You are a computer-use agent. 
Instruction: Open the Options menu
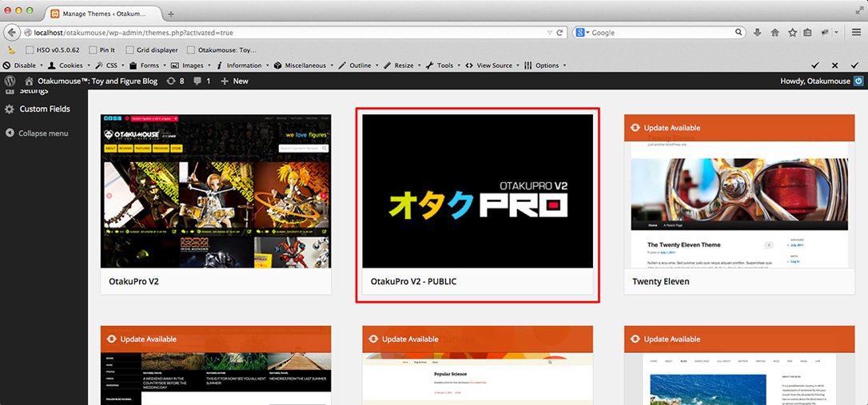click(x=545, y=66)
